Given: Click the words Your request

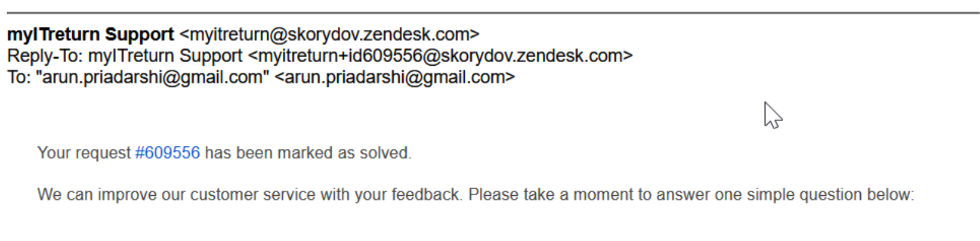Looking at the screenshot, I should tap(84, 153).
